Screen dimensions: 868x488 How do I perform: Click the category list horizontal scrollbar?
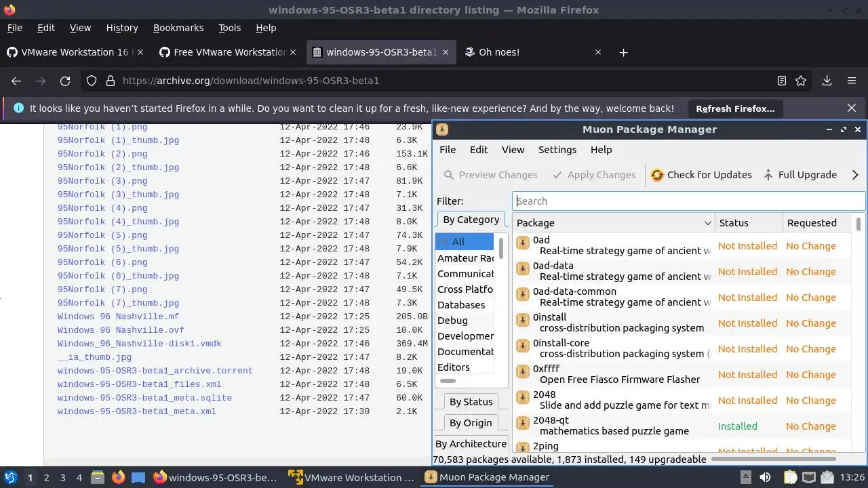pyautogui.click(x=448, y=381)
